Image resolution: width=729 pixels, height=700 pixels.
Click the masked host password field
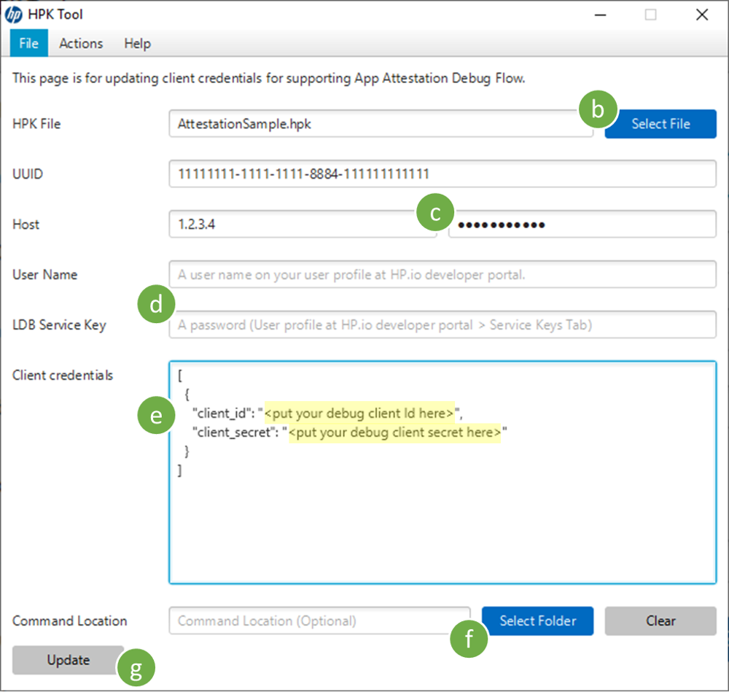click(x=582, y=224)
